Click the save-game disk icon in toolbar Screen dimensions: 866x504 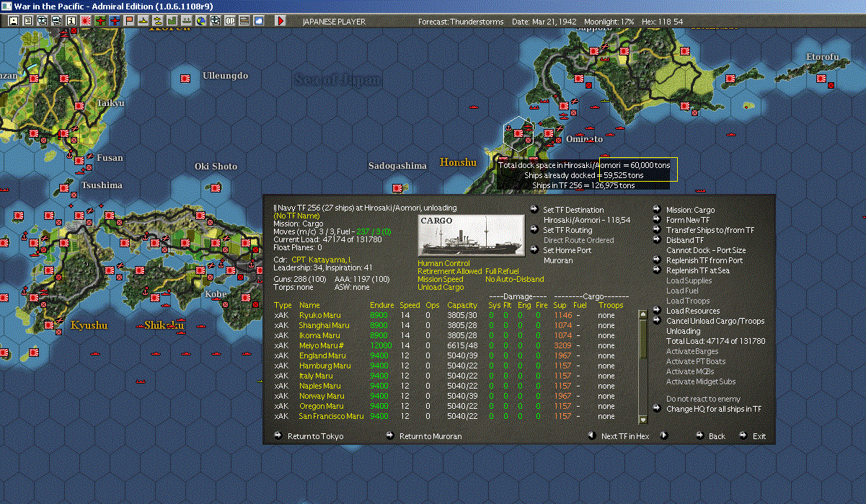click(13, 21)
